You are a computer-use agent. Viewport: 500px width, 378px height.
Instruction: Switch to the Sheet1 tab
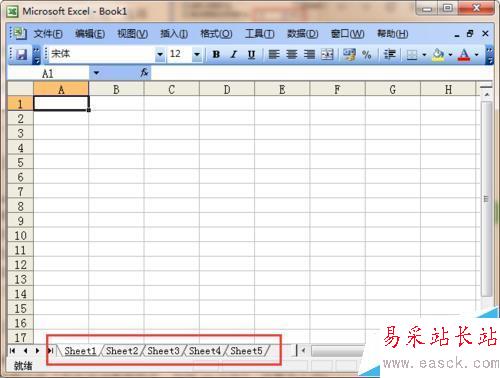coord(80,351)
